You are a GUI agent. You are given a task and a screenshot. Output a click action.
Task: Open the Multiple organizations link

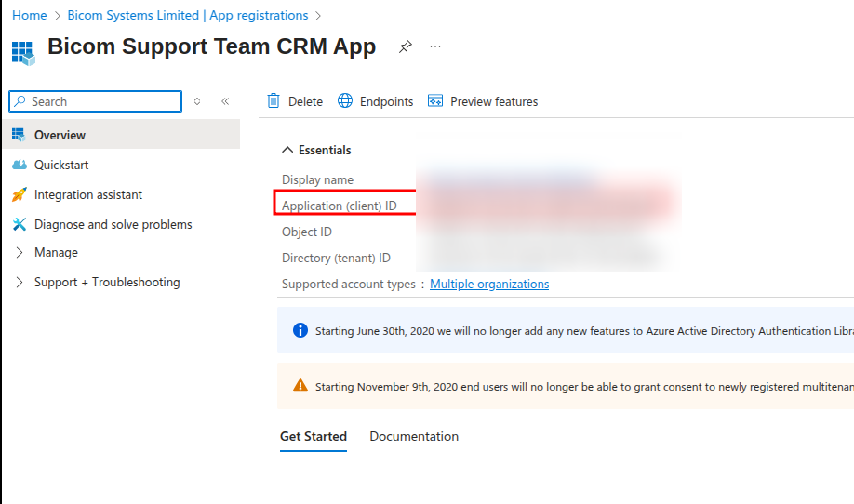click(489, 285)
